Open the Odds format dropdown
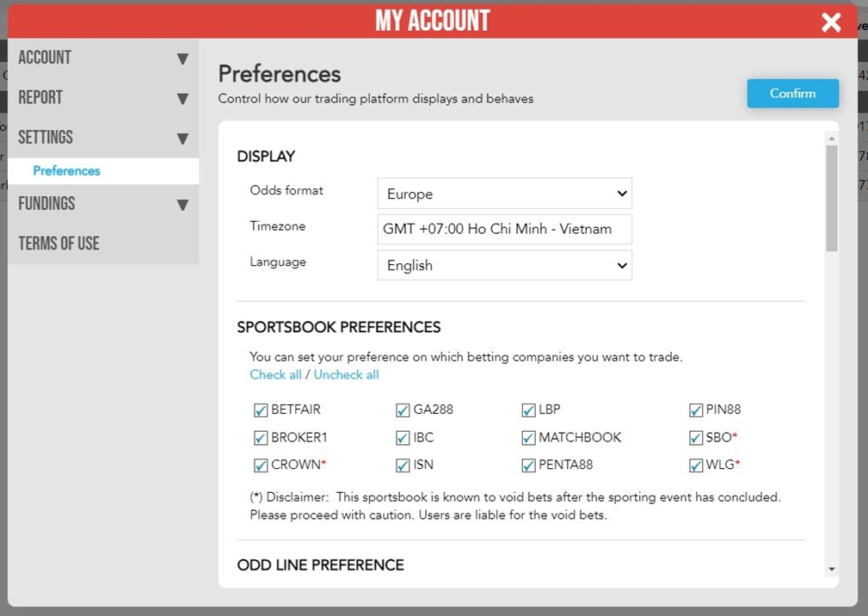868x616 pixels. click(504, 194)
